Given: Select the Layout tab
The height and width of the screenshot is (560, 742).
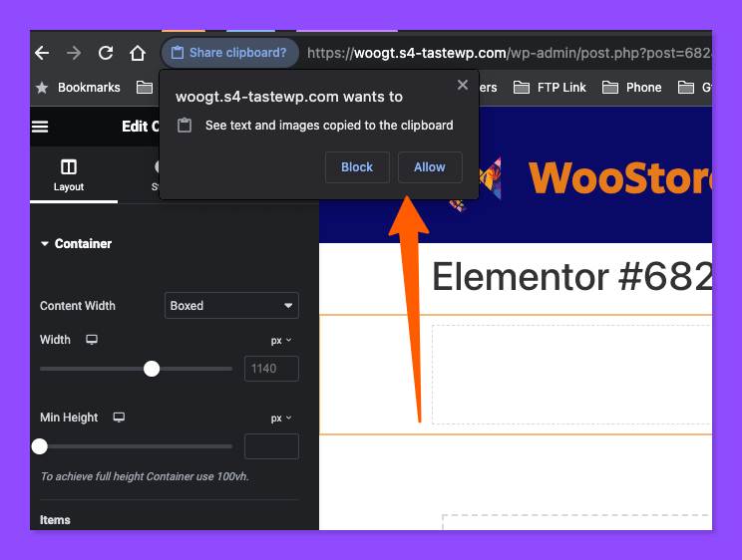Looking at the screenshot, I should (x=69, y=175).
